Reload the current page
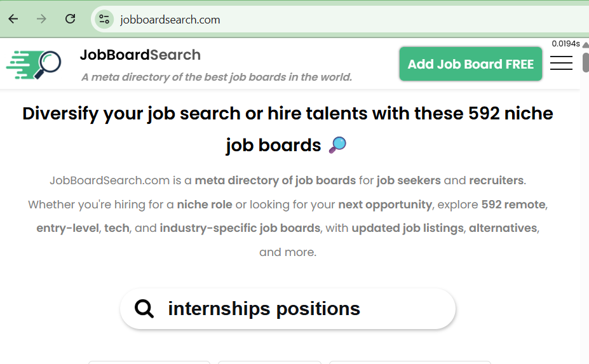The image size is (589, 364). (x=71, y=19)
